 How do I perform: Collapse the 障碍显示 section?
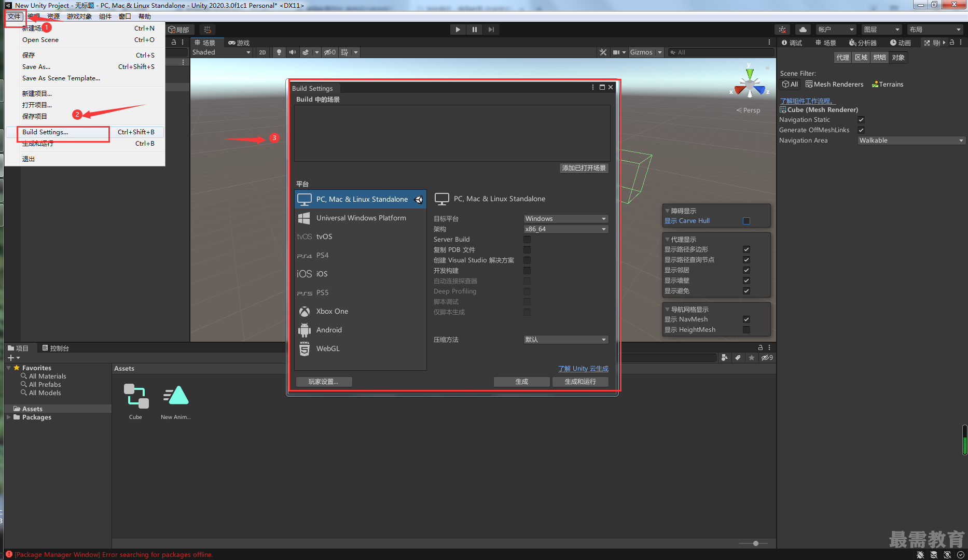667,211
